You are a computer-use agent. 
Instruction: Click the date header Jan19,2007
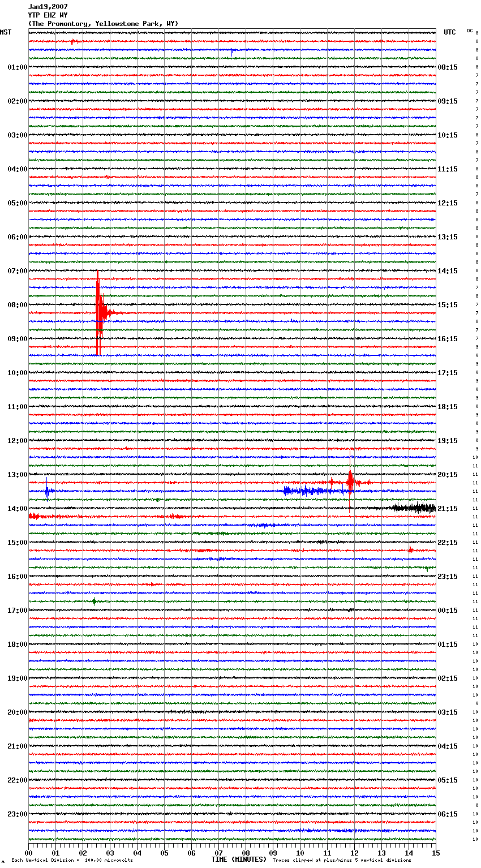(48, 7)
